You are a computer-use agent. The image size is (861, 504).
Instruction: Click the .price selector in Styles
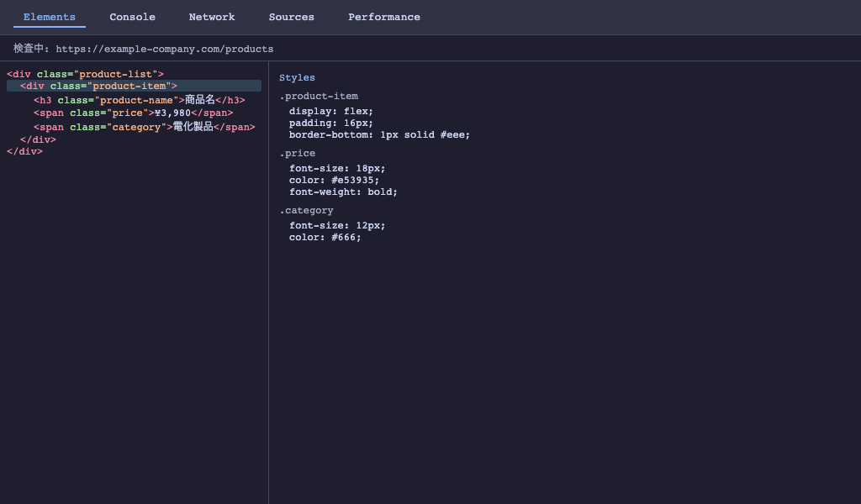pos(298,153)
